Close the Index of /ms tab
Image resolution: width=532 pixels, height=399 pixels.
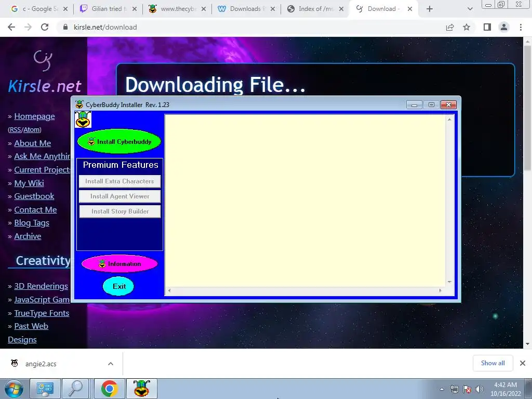pos(341,9)
